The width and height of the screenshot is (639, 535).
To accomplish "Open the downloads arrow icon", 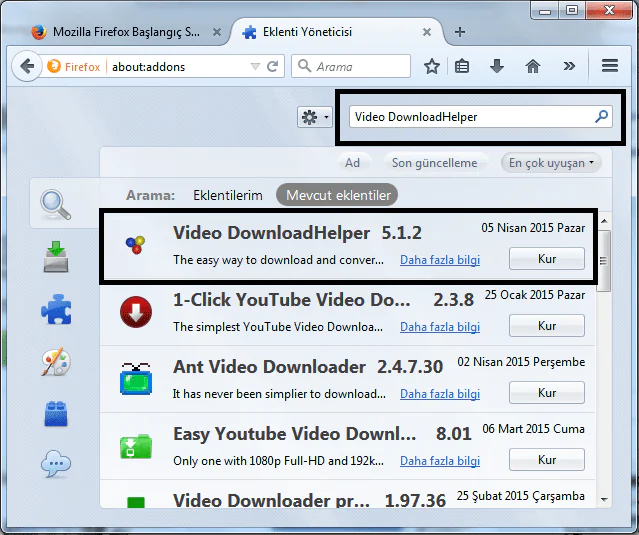I will click(x=496, y=66).
